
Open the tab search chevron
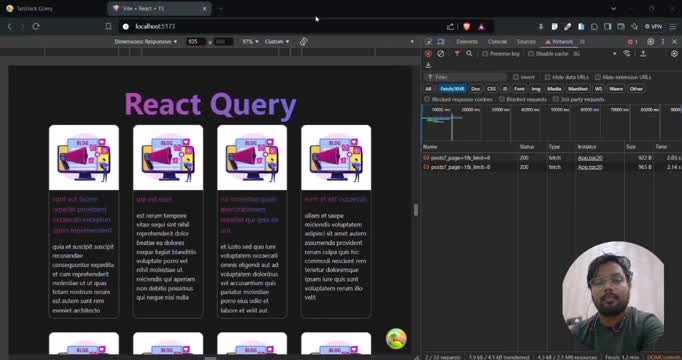(613, 8)
